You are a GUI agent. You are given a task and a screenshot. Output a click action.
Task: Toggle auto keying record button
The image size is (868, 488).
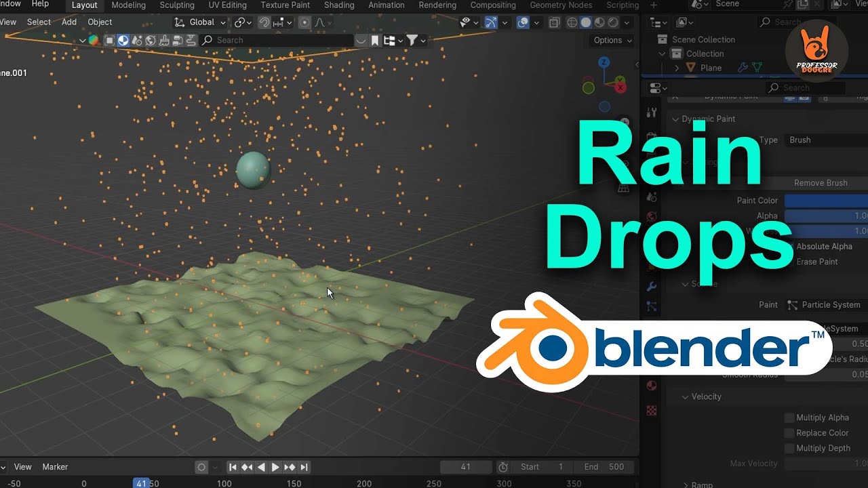pyautogui.click(x=201, y=467)
